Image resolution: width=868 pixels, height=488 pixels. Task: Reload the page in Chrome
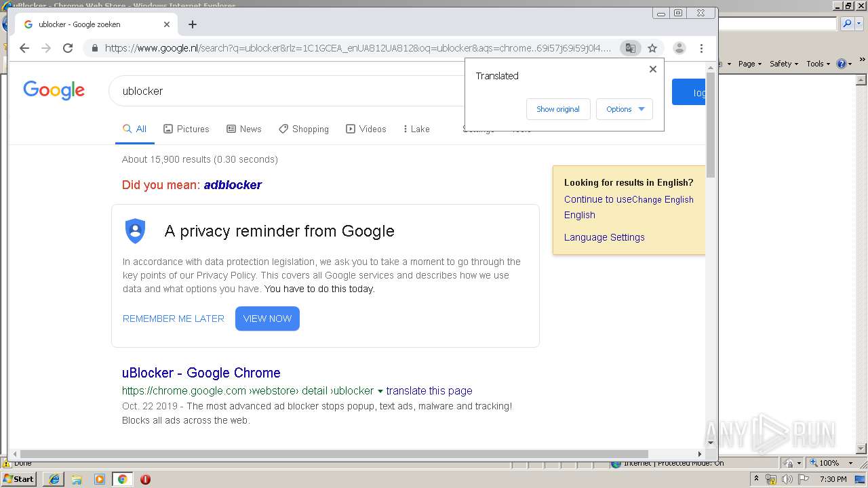click(x=68, y=48)
